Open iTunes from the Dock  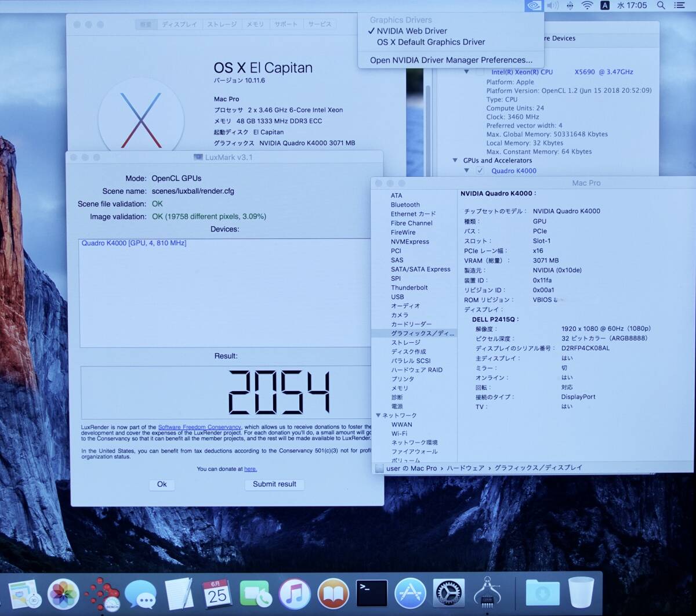click(x=294, y=594)
